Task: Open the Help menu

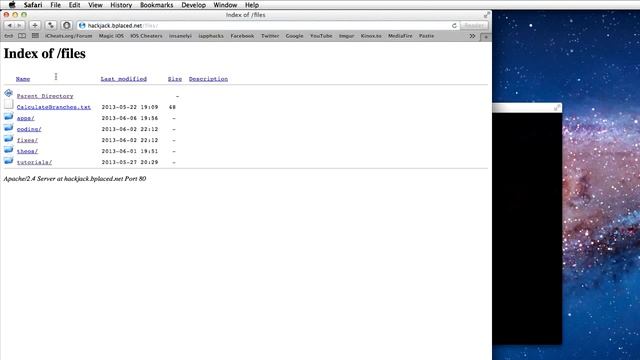Action: (x=252, y=5)
